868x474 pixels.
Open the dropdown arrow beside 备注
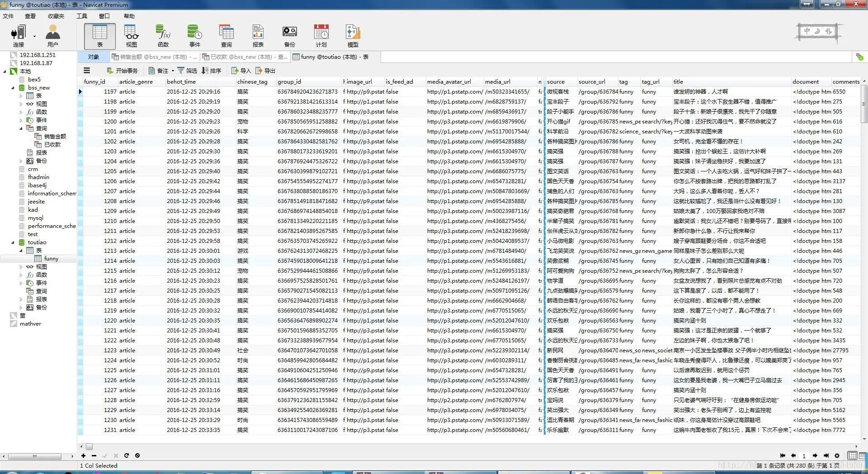tap(173, 71)
